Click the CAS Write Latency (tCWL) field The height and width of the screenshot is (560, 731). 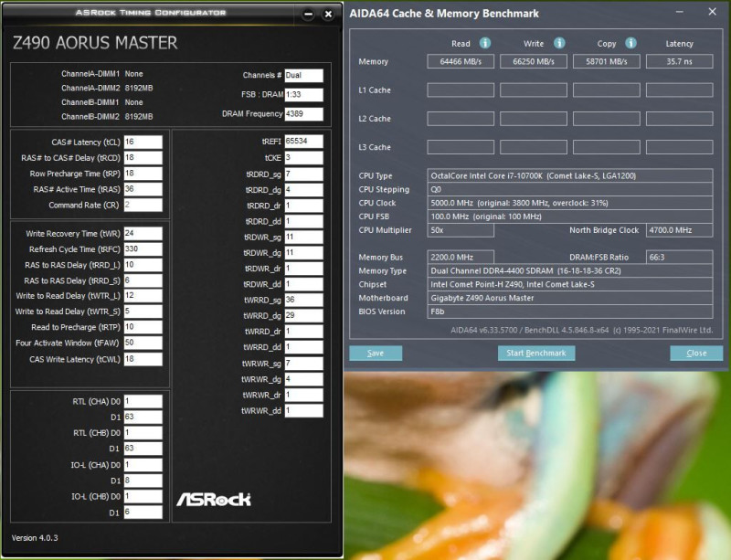pos(143,359)
